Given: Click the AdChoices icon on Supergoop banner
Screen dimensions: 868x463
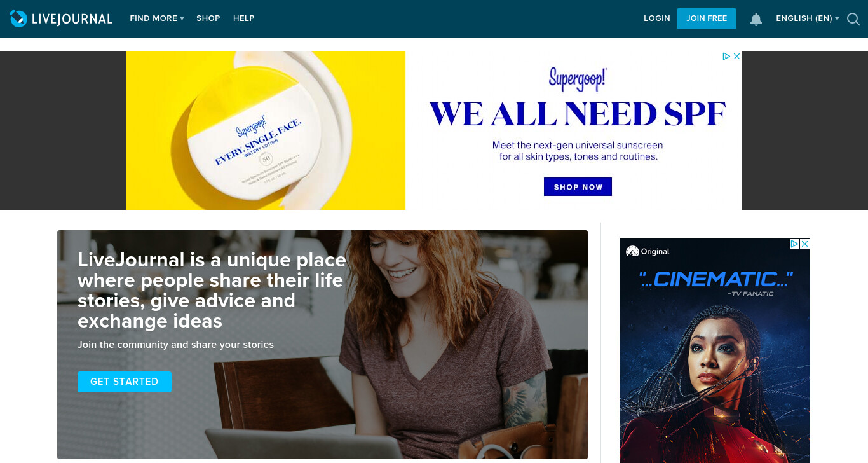Looking at the screenshot, I should (x=726, y=56).
